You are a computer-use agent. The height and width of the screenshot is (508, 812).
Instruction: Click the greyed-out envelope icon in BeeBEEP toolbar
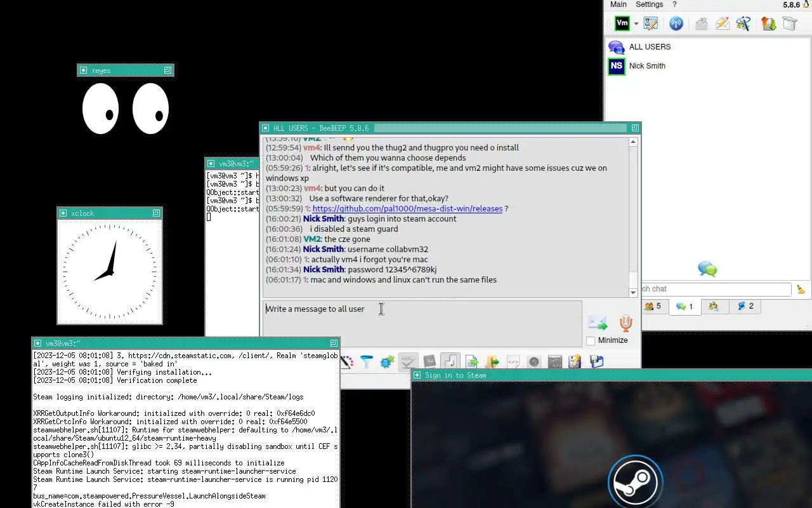[x=701, y=23]
